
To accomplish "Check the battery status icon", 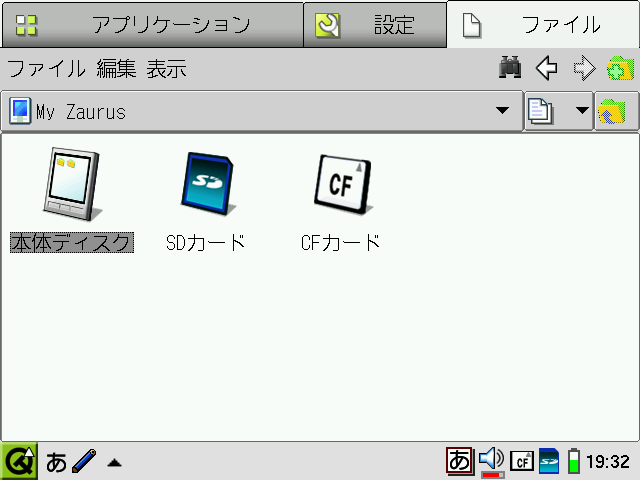I will (574, 462).
